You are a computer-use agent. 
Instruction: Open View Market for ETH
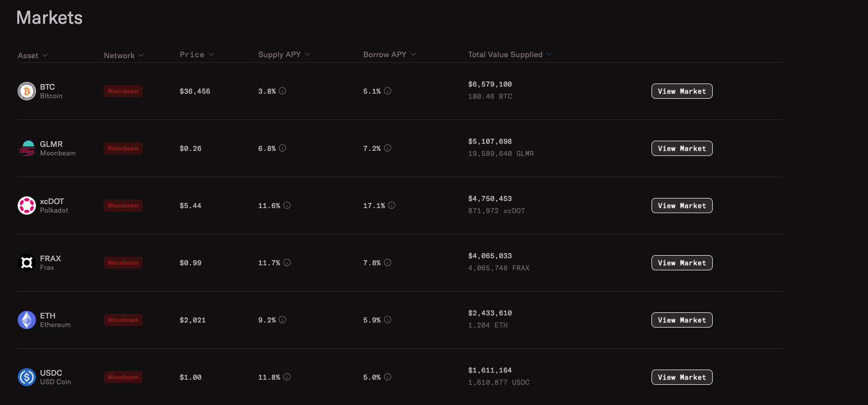click(x=682, y=320)
